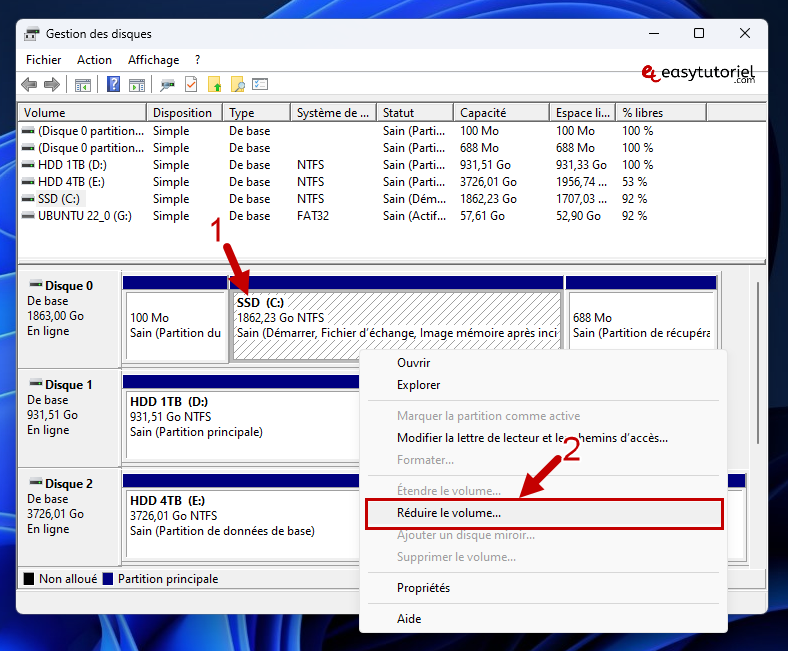Click the black Non alloué legend swatch
This screenshot has height=651, width=788.
point(29,579)
